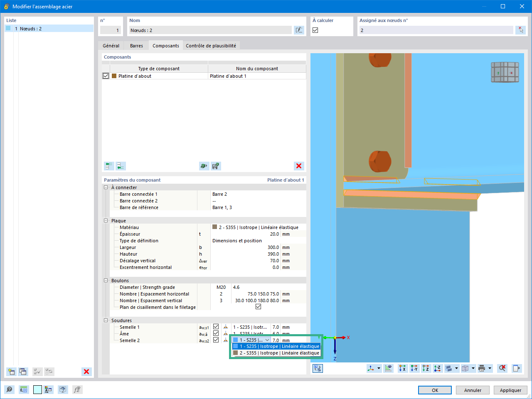Image resolution: width=532 pixels, height=399 pixels.
Task: Delete the selected component with red X
Action: coord(299,166)
